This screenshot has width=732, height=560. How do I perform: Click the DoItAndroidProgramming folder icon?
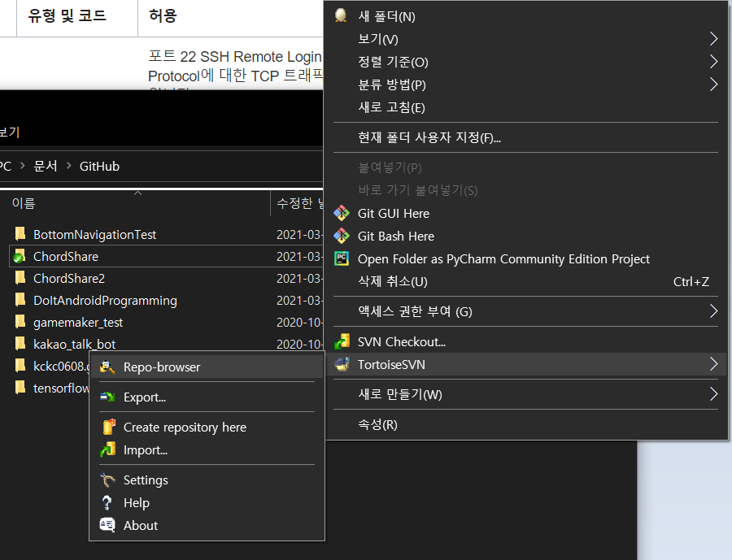pyautogui.click(x=20, y=299)
